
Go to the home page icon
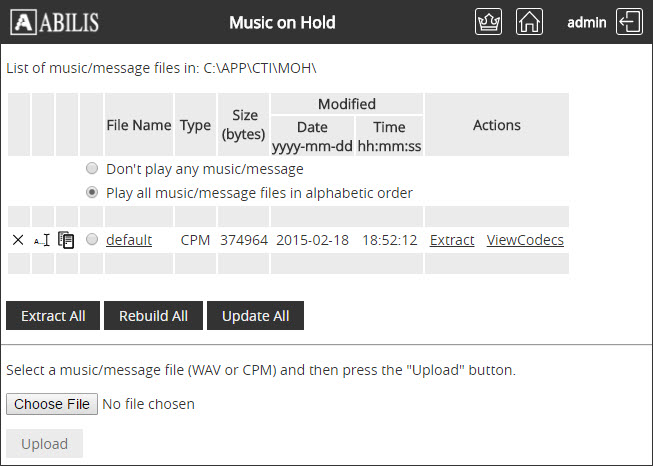pos(530,22)
